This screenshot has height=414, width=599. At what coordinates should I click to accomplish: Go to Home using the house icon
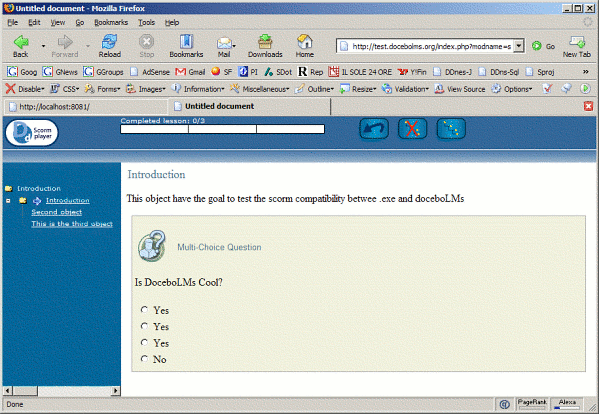point(304,46)
